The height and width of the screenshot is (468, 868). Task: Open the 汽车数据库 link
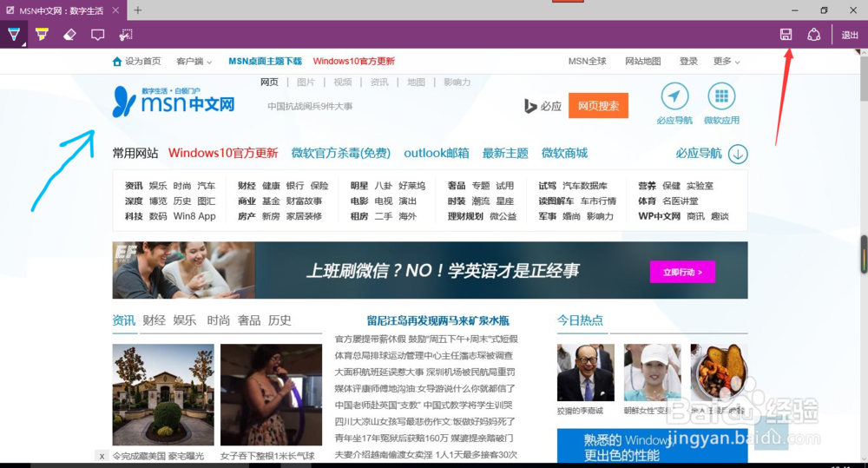pyautogui.click(x=584, y=186)
